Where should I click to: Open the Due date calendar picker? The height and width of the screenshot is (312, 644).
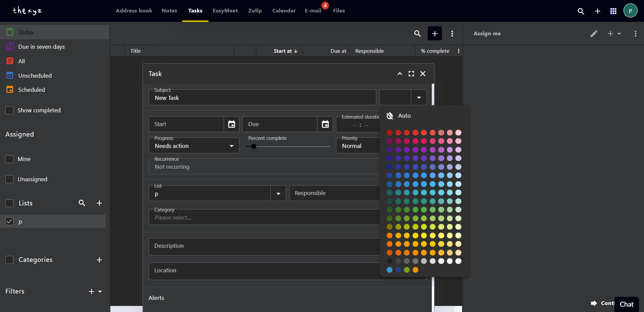click(x=325, y=124)
